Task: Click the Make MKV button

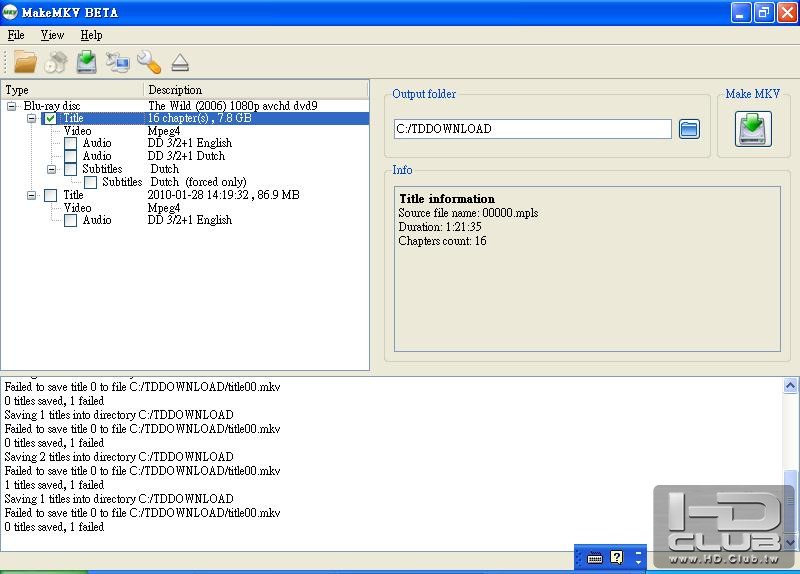Action: coord(753,129)
